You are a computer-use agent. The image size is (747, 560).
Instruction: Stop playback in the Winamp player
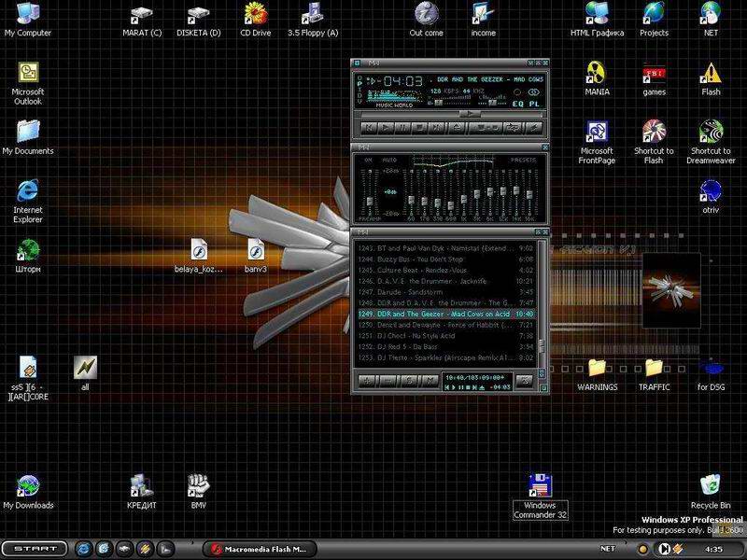(419, 128)
